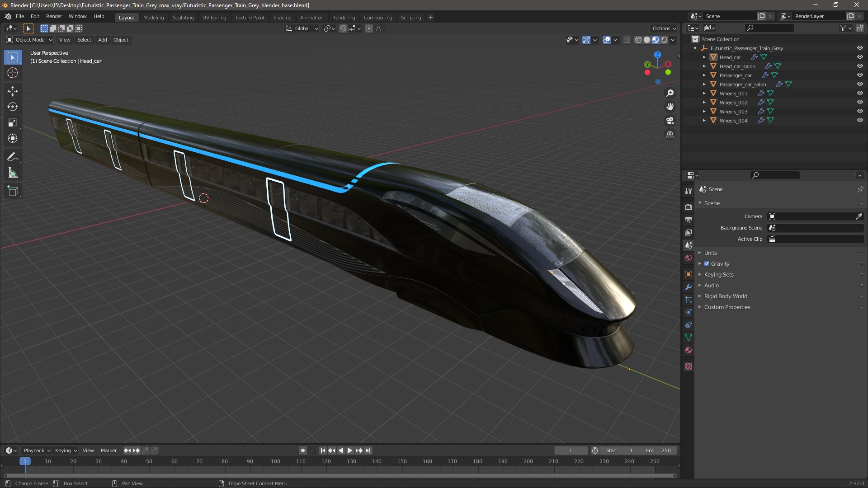The image size is (868, 488).
Task: Activate the Rotate tool
Action: (13, 107)
